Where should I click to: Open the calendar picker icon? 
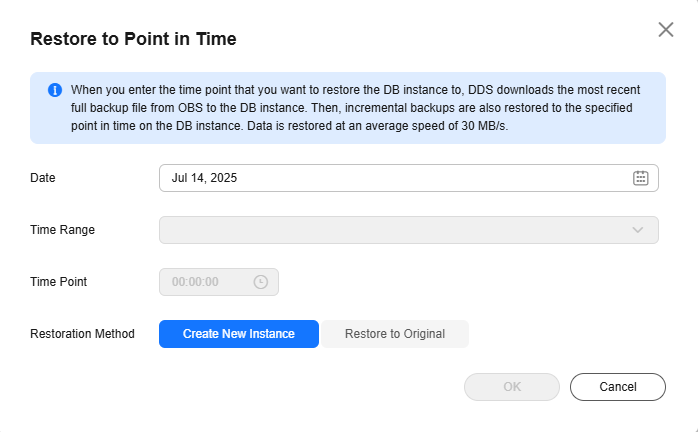[x=641, y=178]
